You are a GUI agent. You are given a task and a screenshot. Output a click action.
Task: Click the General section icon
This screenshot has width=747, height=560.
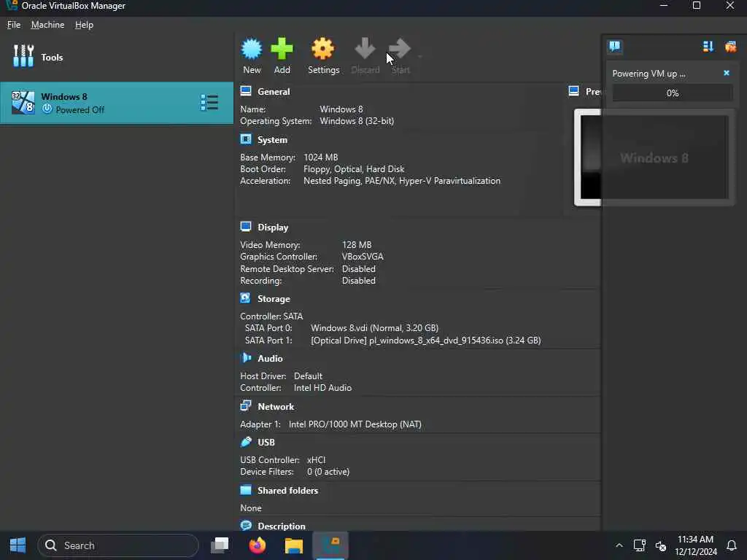point(246,91)
